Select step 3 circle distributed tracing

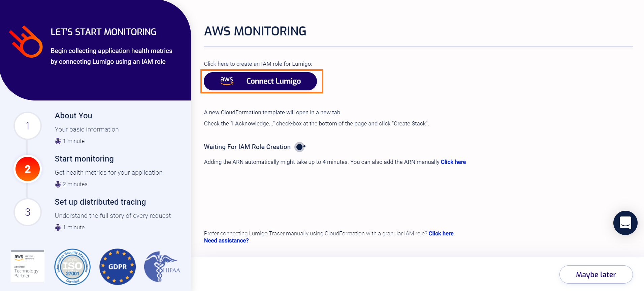tap(28, 212)
